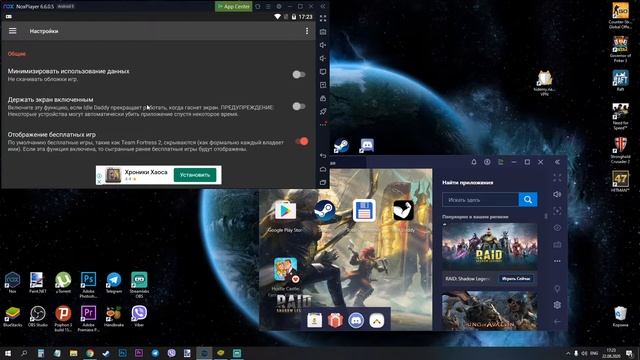Viewport: 640px width, 360px height.
Task: Click blue search button in BlueStacks
Action: click(x=528, y=200)
